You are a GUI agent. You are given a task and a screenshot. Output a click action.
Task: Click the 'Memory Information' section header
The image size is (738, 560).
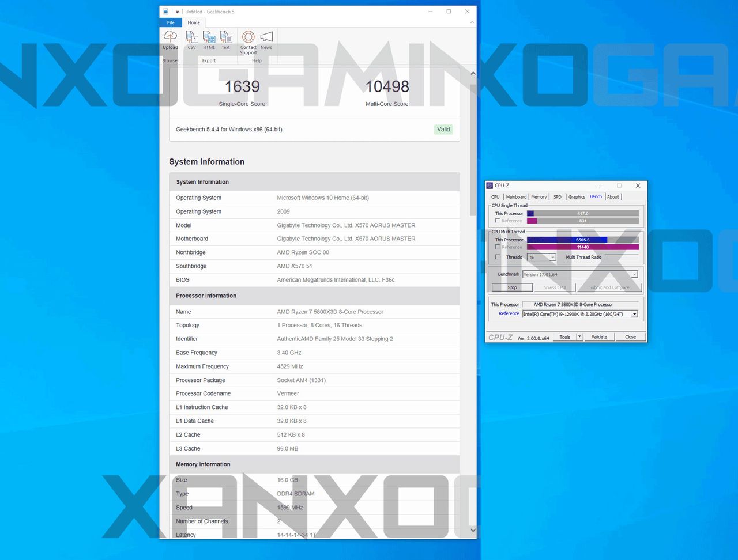pos(203,464)
